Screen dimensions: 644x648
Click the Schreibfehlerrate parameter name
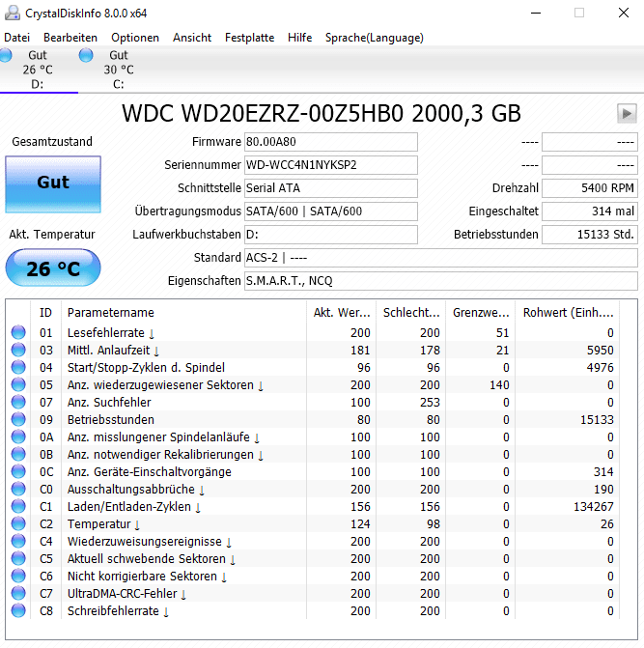click(x=113, y=610)
